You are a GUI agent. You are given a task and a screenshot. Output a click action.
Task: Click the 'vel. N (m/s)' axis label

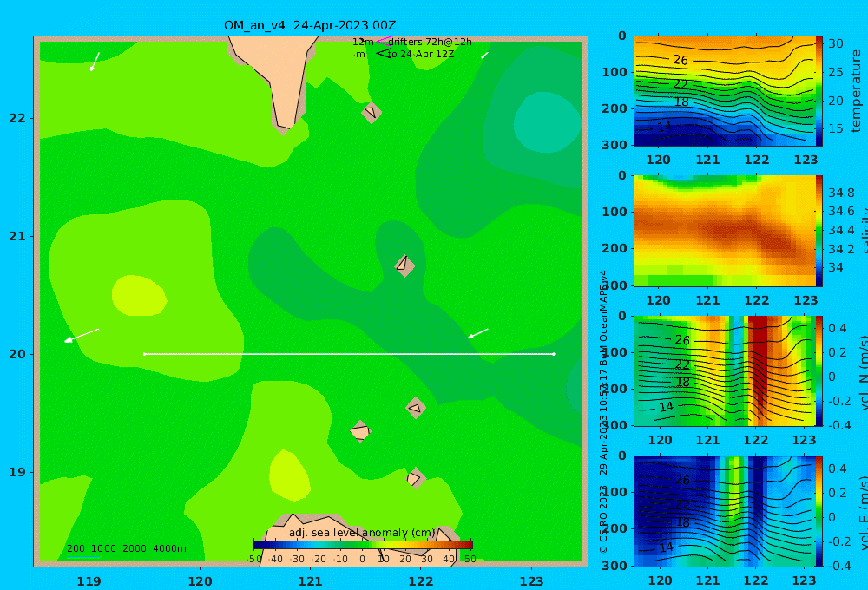click(863, 372)
